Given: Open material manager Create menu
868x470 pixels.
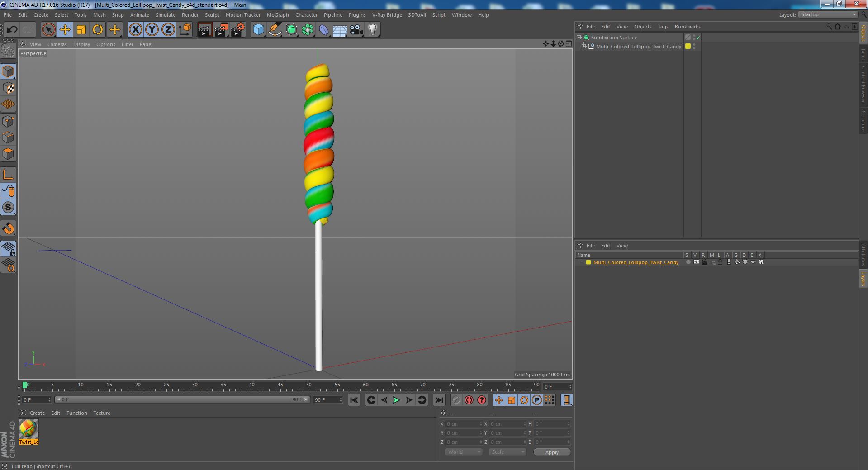Looking at the screenshot, I should click(37, 413).
